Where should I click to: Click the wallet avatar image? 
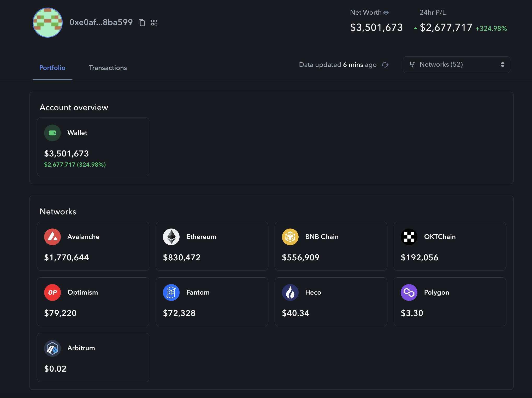(x=48, y=23)
